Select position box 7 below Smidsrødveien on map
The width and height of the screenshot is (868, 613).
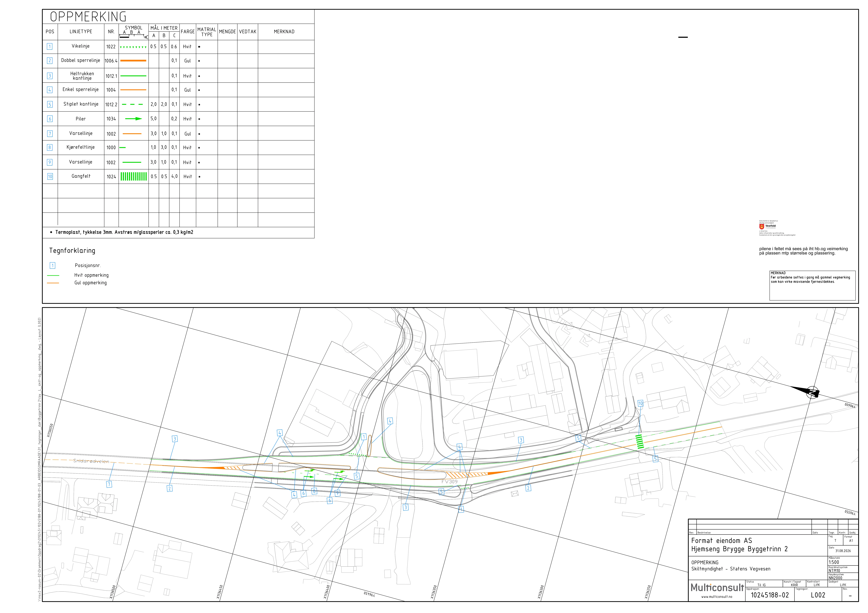109,484
